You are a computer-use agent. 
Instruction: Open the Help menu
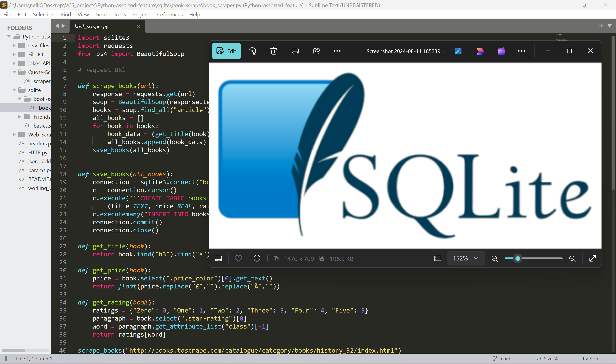pos(194,14)
